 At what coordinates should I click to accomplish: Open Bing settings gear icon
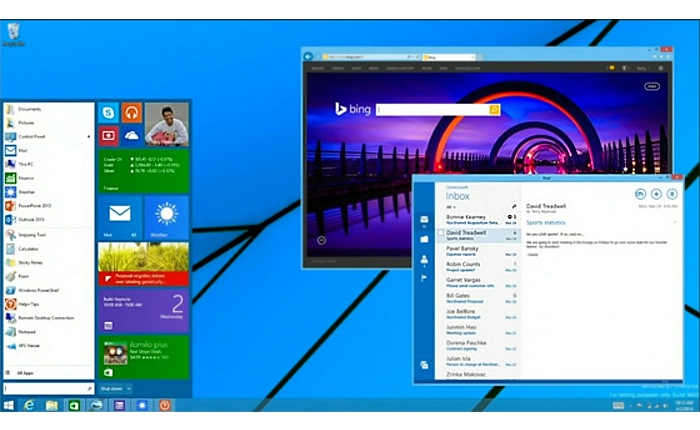point(661,68)
